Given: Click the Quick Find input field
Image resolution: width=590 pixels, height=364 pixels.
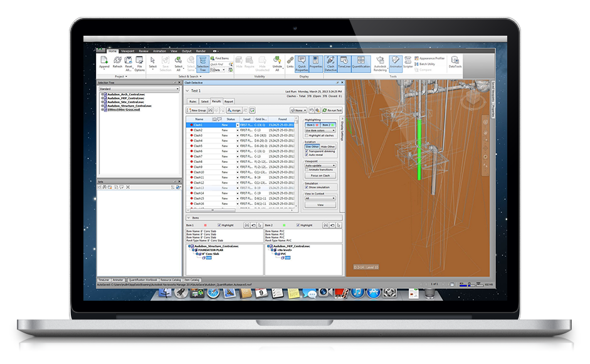Looking at the screenshot, I should click(x=221, y=65).
